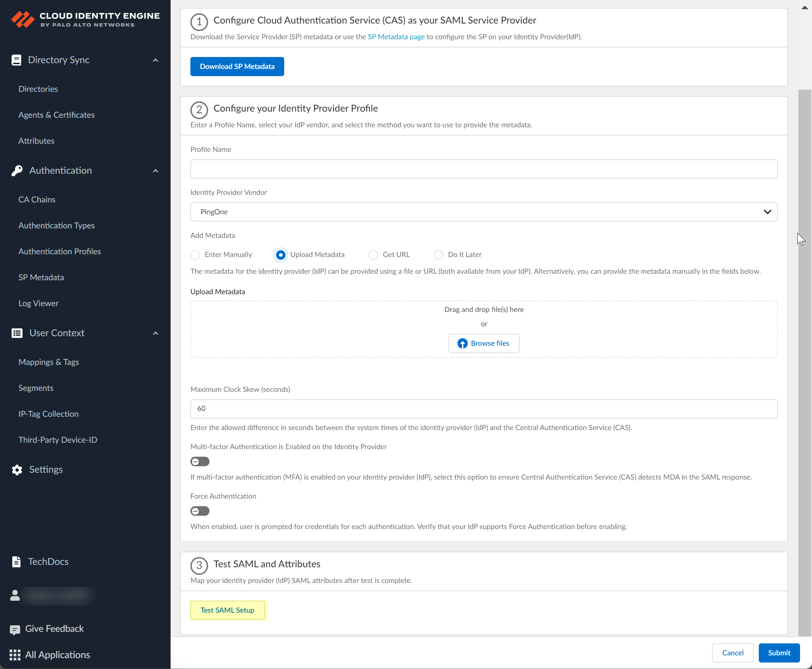Screen dimensions: 812x669
Task: Open Settings via the gear icon
Action: click(17, 470)
